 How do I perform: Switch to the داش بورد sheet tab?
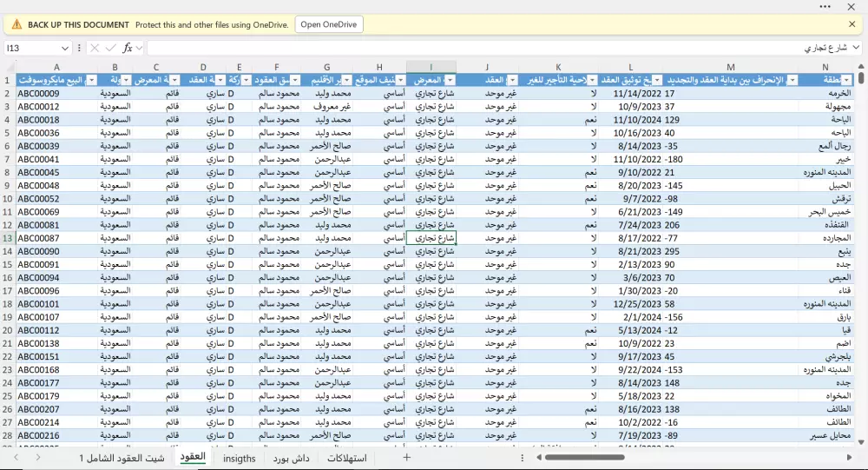(x=291, y=458)
